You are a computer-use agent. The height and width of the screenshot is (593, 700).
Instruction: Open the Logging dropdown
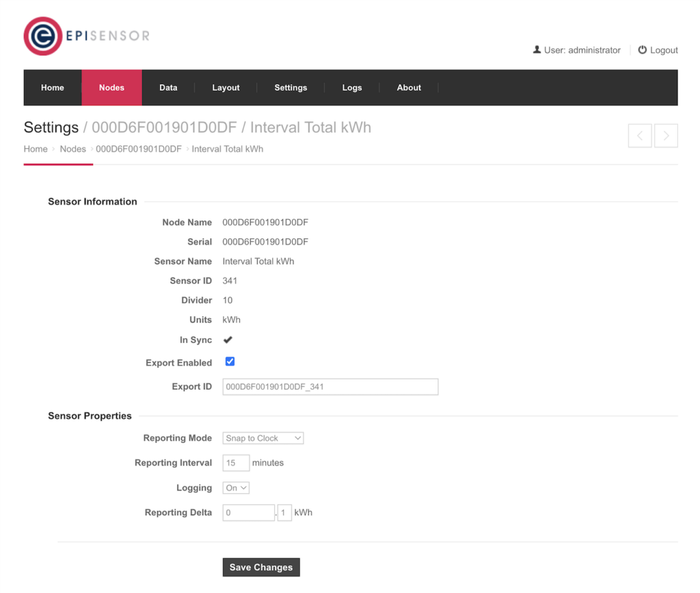(x=235, y=488)
